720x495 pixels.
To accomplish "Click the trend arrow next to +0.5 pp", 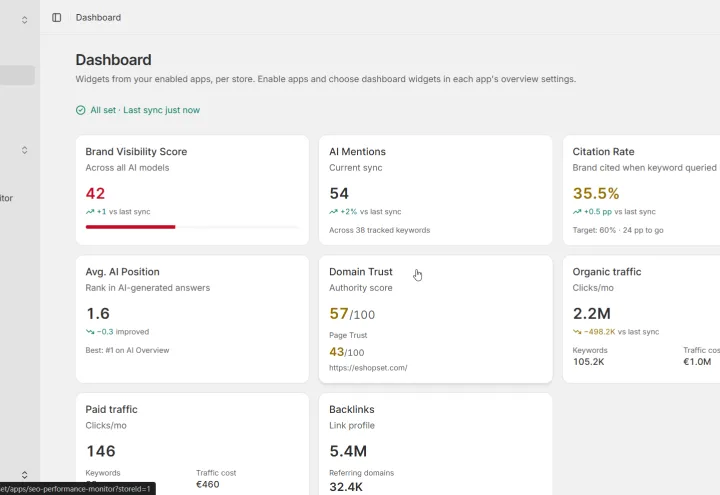I will click(577, 212).
